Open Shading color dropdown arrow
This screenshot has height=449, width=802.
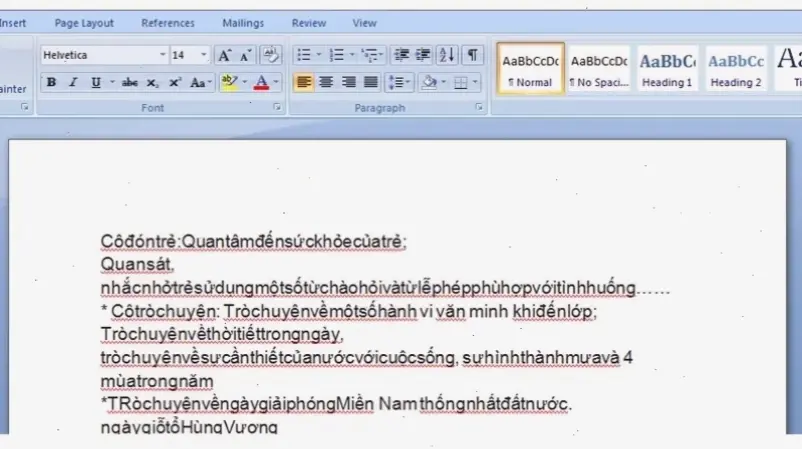(x=443, y=82)
